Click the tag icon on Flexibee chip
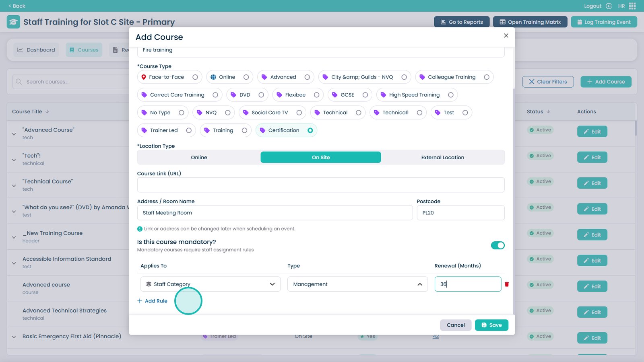The width and height of the screenshot is (644, 362). pos(279,95)
